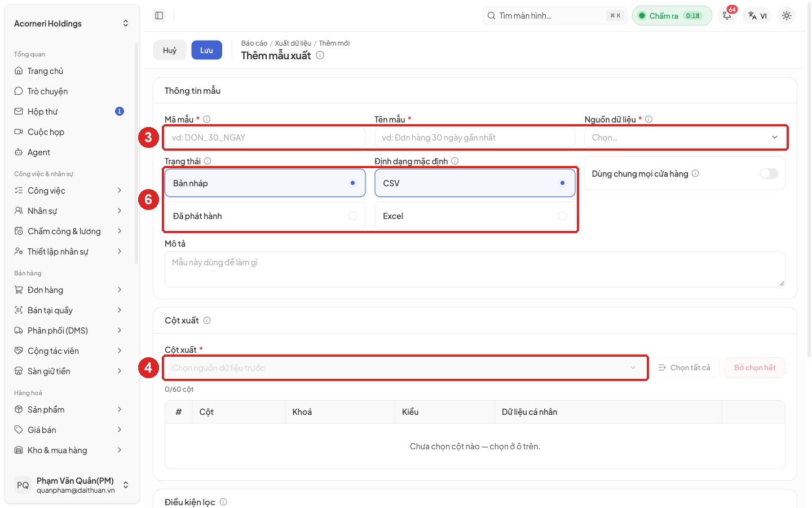The width and height of the screenshot is (812, 508).
Task: Click the info icon beside Điều kiện lọc
Action: (223, 502)
